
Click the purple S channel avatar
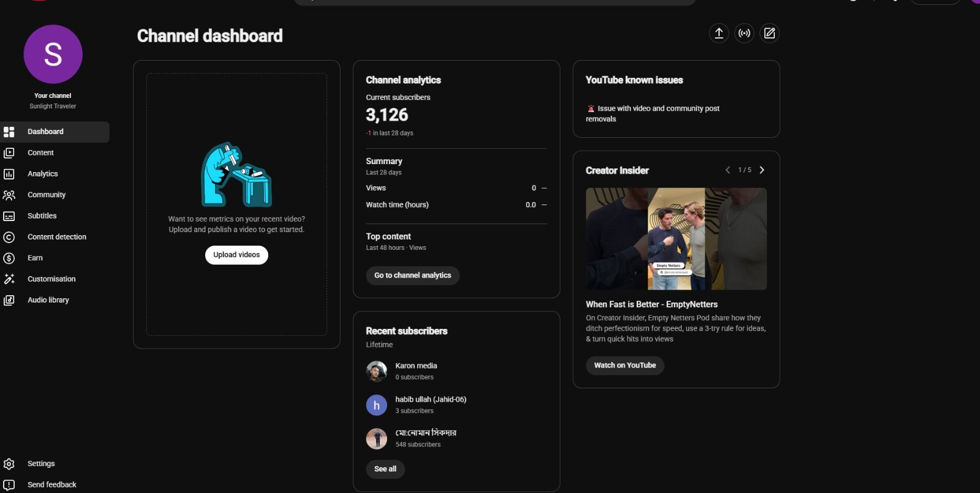pyautogui.click(x=53, y=54)
